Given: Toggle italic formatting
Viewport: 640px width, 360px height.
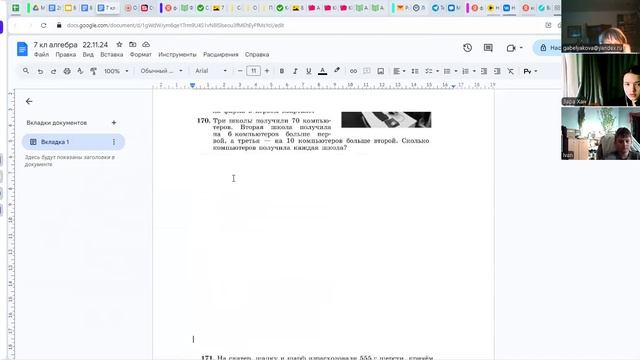Looking at the screenshot, I should 295,71.
